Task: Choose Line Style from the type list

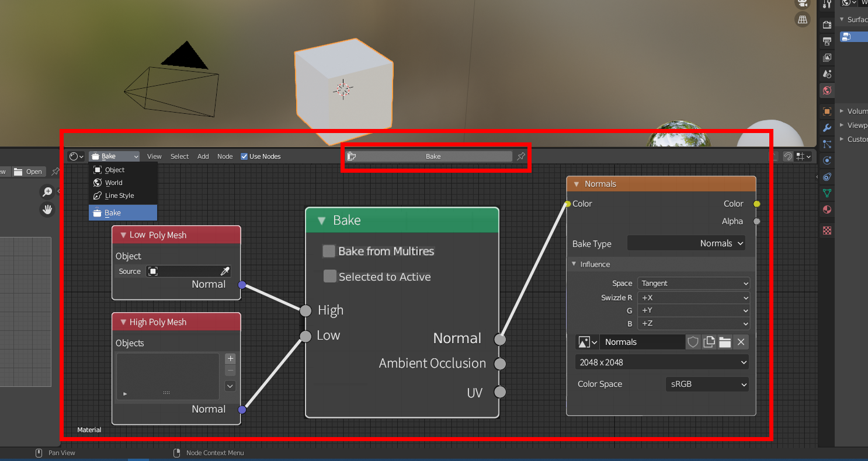Action: [x=123, y=195]
